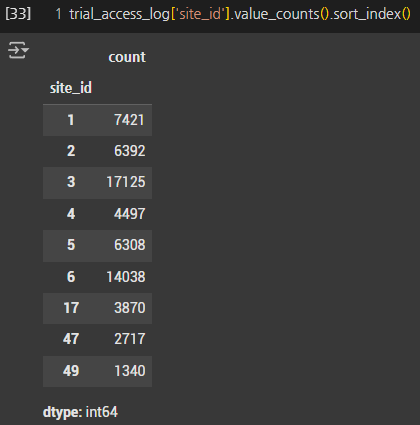Select the site_id 5 row
This screenshot has width=420, height=425.
(x=97, y=245)
